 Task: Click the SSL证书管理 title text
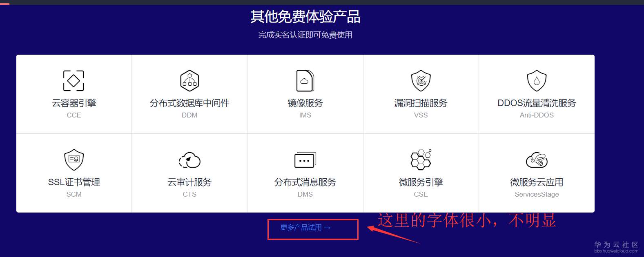click(74, 182)
